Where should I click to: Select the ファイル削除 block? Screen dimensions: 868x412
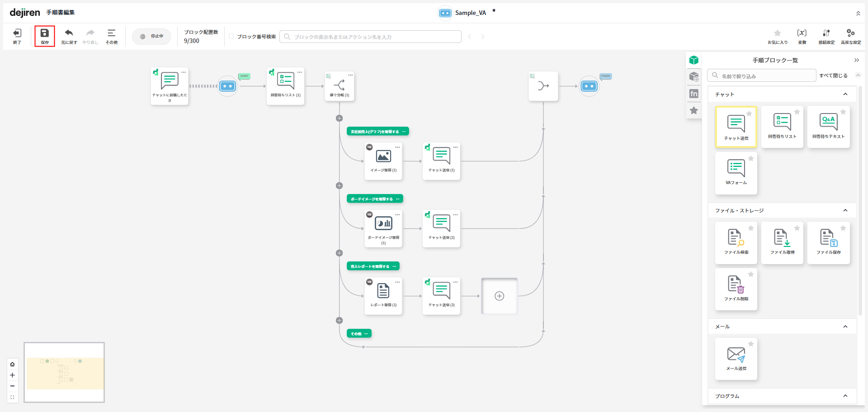pos(736,289)
